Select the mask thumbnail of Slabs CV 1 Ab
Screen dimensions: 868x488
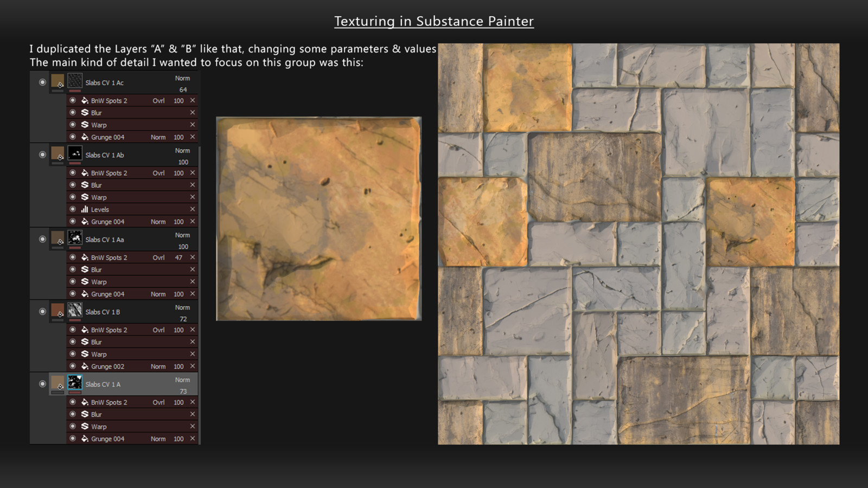point(75,153)
